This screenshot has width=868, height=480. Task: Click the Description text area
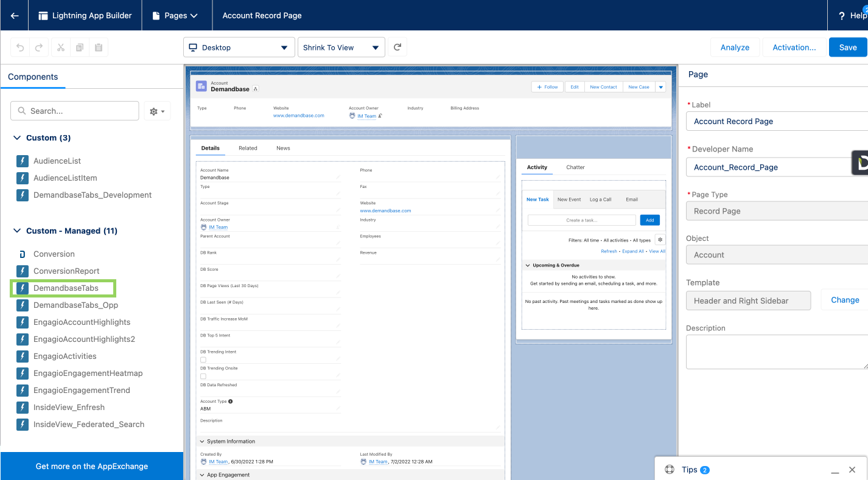(777, 352)
